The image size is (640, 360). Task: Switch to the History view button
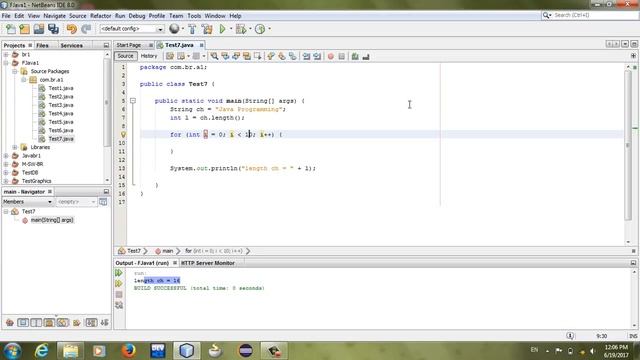(x=149, y=56)
